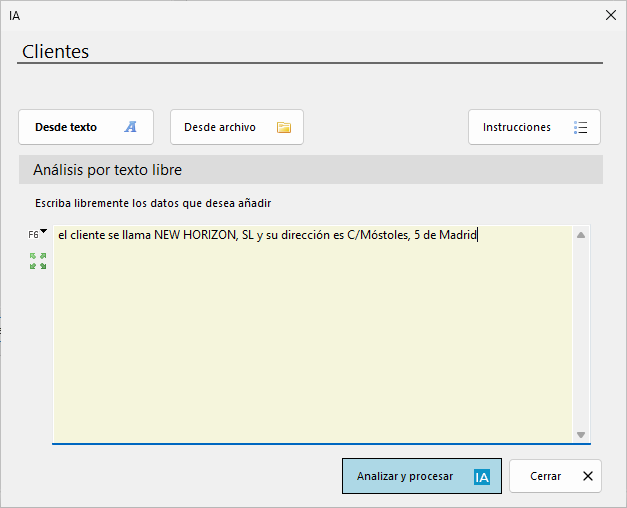Click the X icon beside Cerrar

click(588, 476)
